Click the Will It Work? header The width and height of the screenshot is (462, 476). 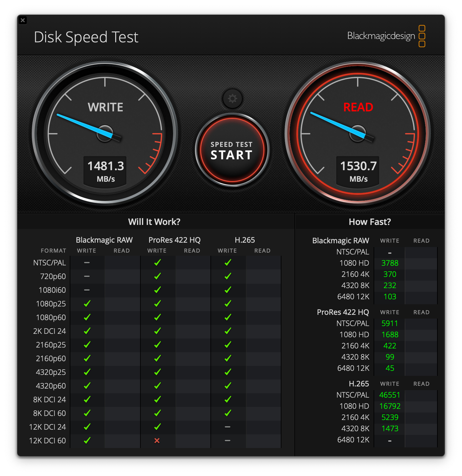pyautogui.click(x=154, y=222)
